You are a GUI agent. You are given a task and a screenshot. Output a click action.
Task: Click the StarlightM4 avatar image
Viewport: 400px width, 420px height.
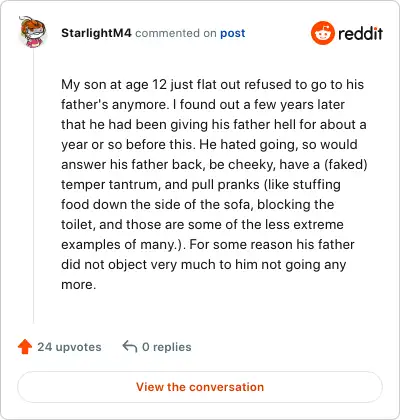click(x=33, y=32)
